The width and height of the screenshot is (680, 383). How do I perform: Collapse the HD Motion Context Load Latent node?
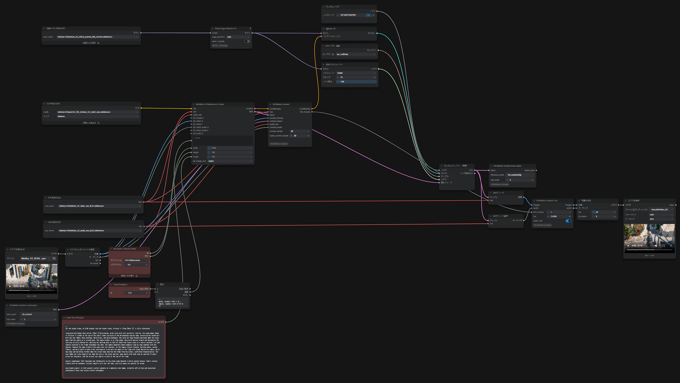point(7,305)
